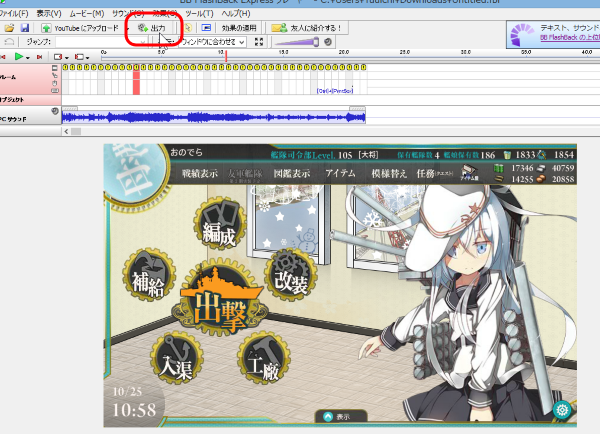600x434 pixels.
Task: Click 図鑑表示 in the game top menu
Action: click(x=292, y=173)
